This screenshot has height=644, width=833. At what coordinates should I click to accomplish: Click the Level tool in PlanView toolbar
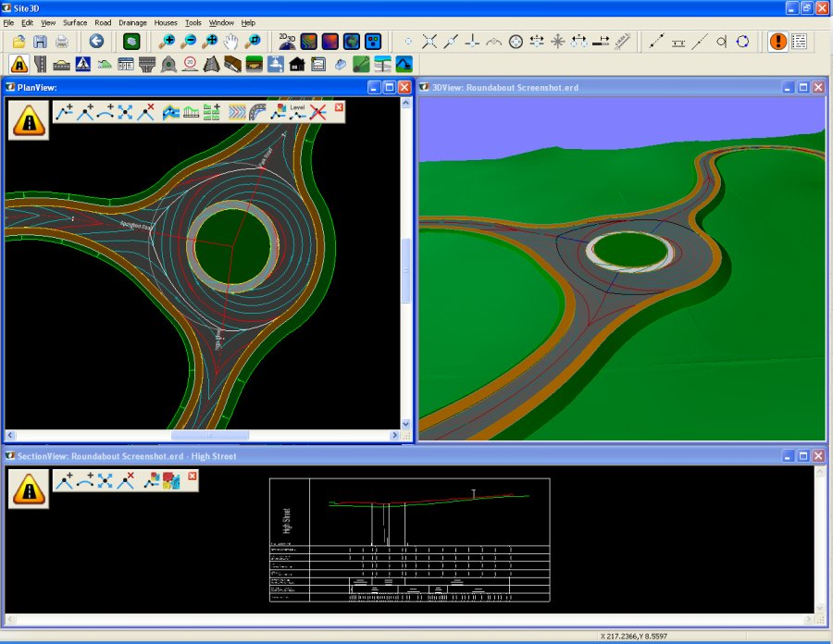297,112
